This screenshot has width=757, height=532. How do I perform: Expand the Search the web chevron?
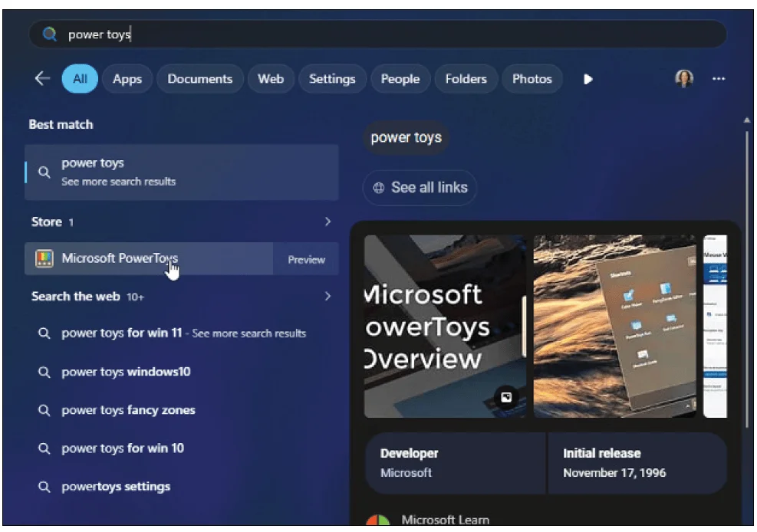coord(327,296)
